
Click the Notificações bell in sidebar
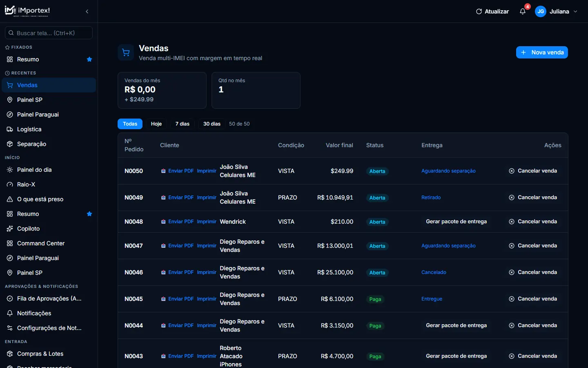[10, 313]
